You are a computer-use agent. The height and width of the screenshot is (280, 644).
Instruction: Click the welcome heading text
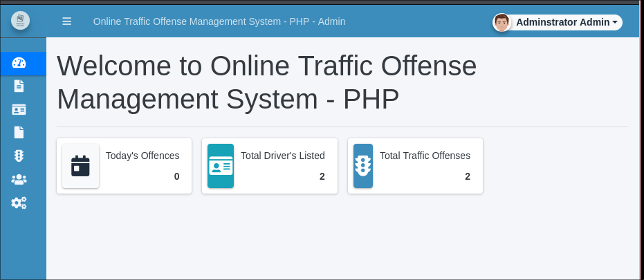[266, 82]
